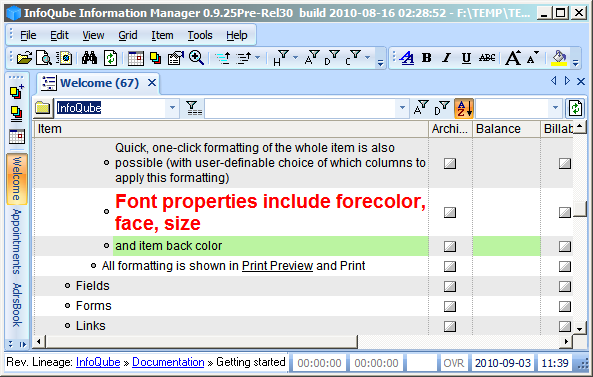
Task: Click the font style icon with the underlined A
Action: click(x=407, y=58)
